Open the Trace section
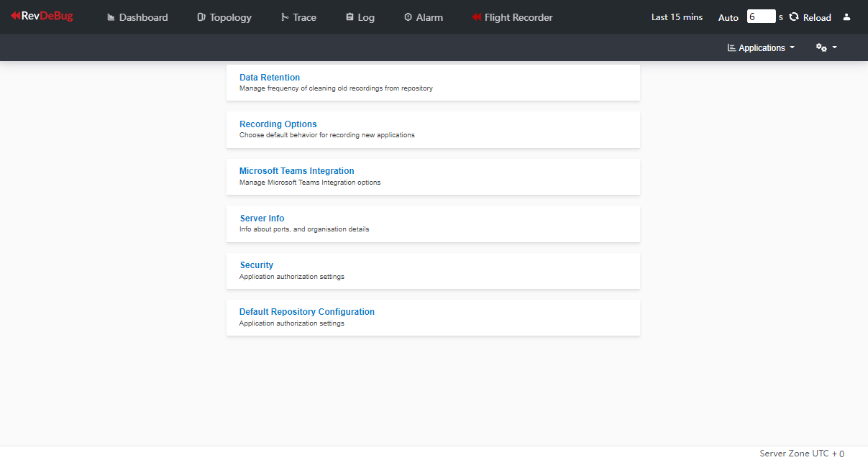Image resolution: width=868 pixels, height=460 pixels. [x=298, y=17]
